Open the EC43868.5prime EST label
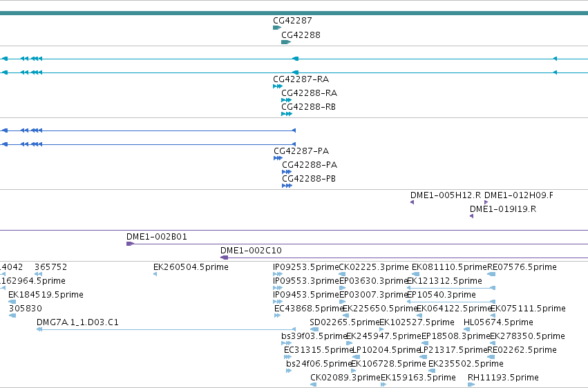588x388 pixels. (x=309, y=309)
